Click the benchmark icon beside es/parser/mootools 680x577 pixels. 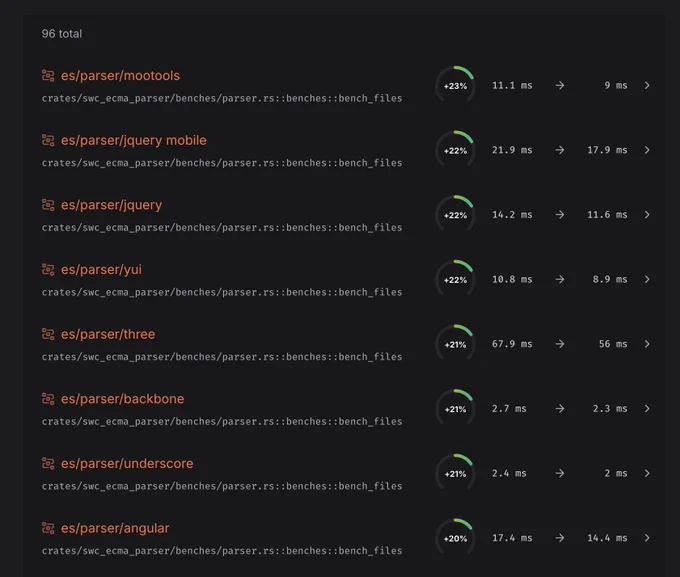(x=48, y=75)
